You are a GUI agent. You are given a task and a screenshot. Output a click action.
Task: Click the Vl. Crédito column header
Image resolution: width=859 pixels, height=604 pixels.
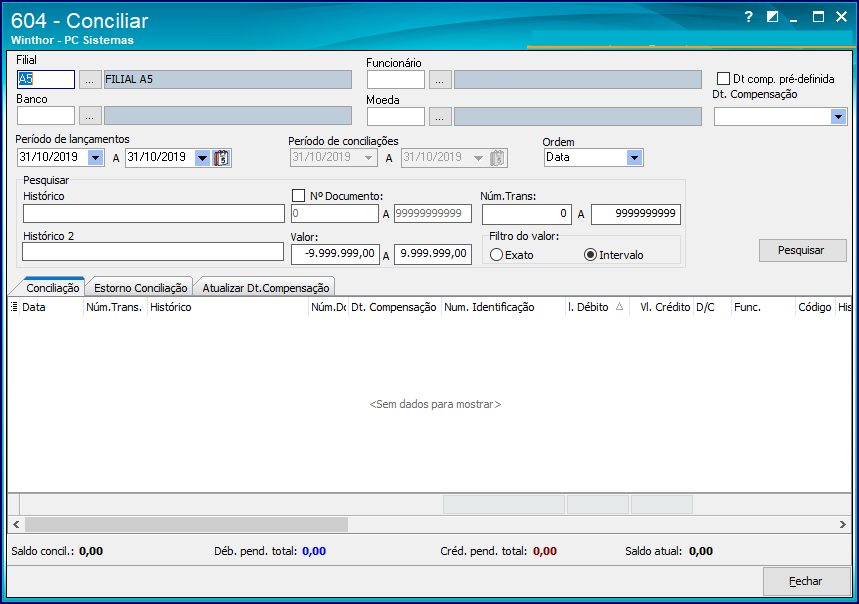tap(661, 307)
